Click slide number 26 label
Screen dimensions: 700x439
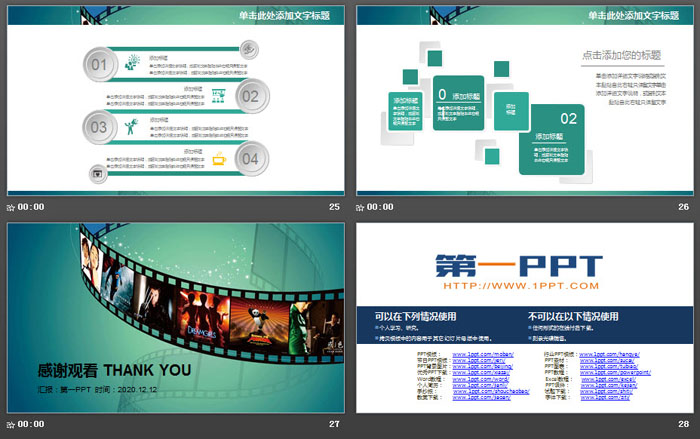coord(683,207)
